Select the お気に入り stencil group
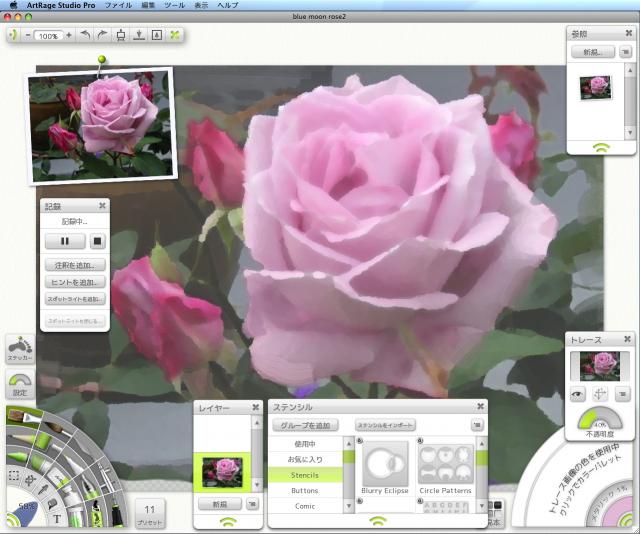Screen dimensions: 640x534 click(x=305, y=459)
